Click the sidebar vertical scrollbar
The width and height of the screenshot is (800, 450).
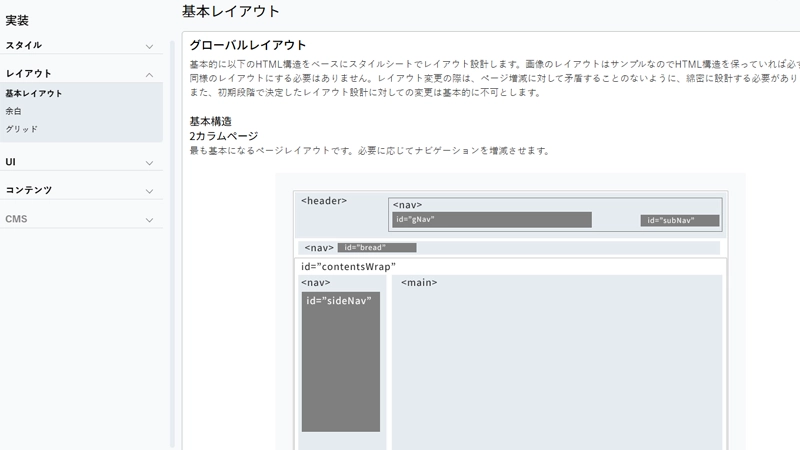(x=172, y=250)
